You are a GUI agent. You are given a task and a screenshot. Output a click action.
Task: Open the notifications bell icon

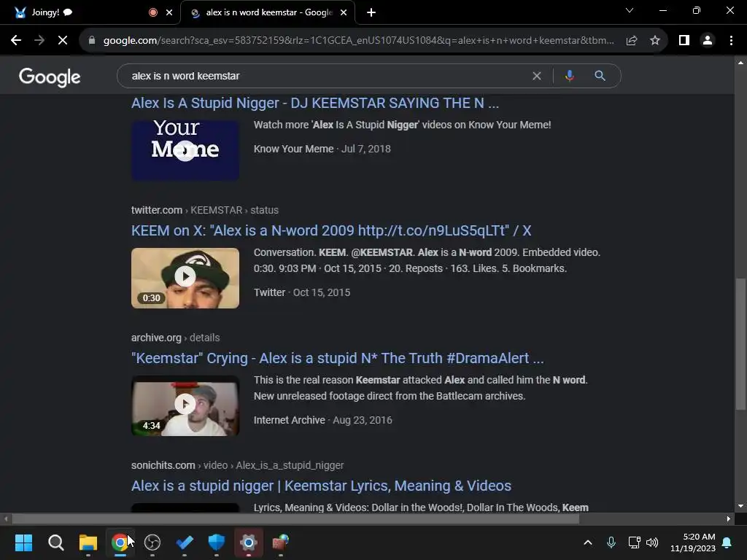tap(727, 542)
